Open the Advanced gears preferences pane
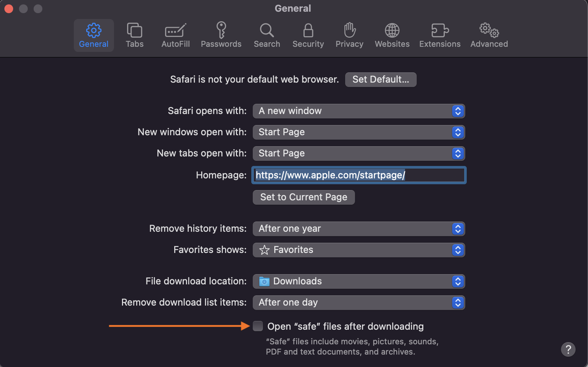 489,35
